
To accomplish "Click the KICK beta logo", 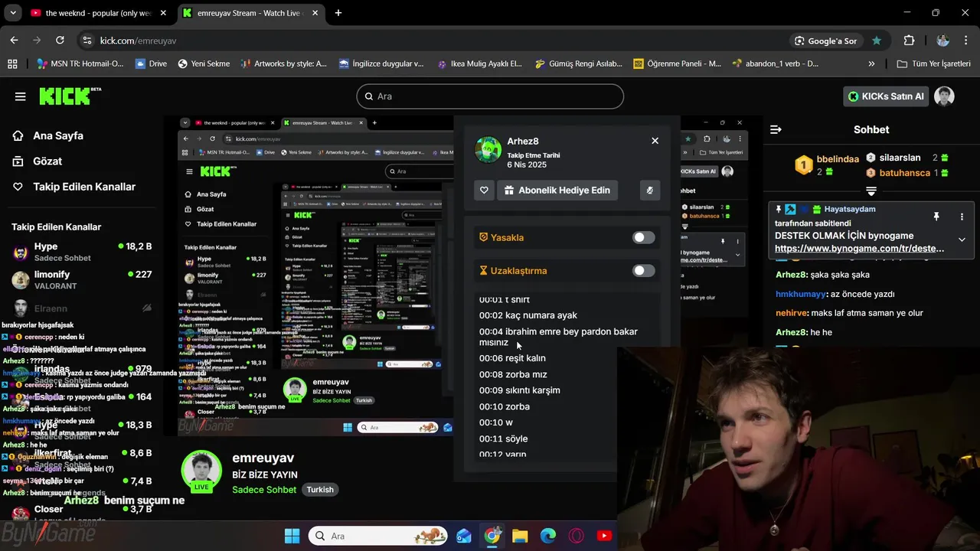I will click(70, 96).
